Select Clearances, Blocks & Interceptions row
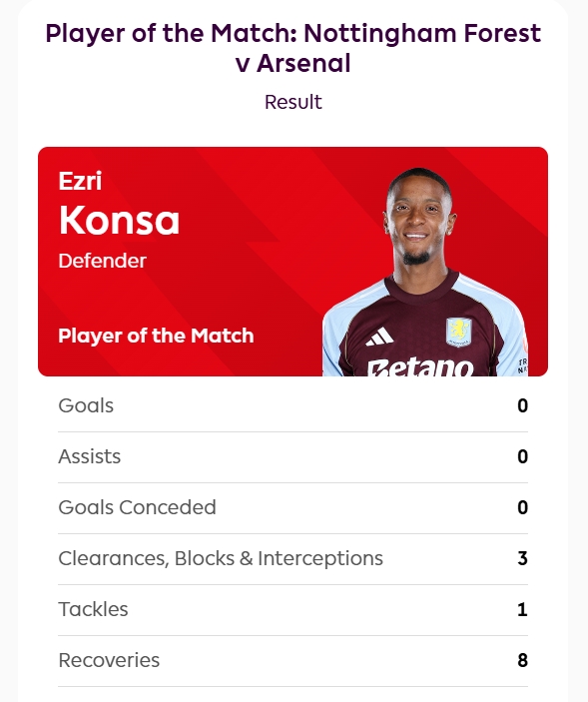Screen dimensions: 588x702 click(x=294, y=559)
